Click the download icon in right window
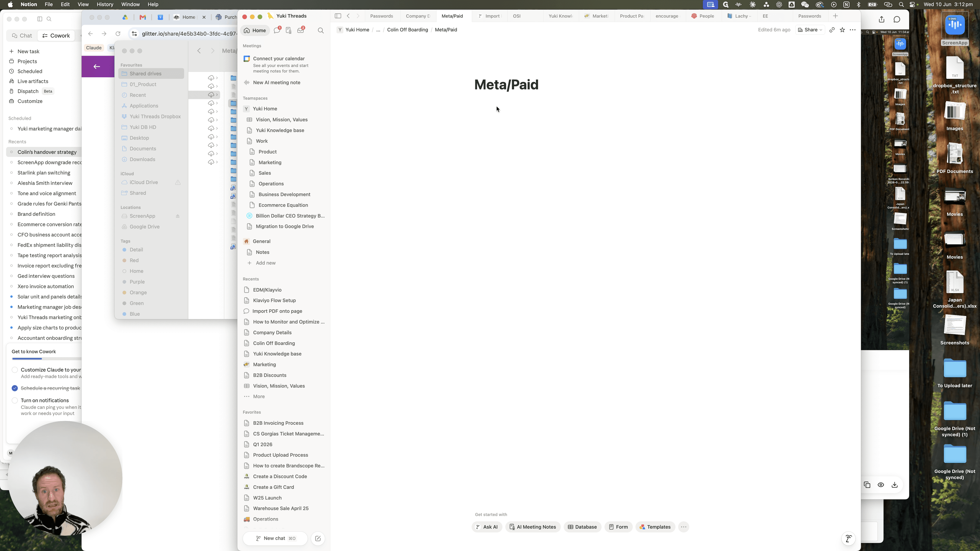Screen dimensions: 980x551 pyautogui.click(x=895, y=485)
